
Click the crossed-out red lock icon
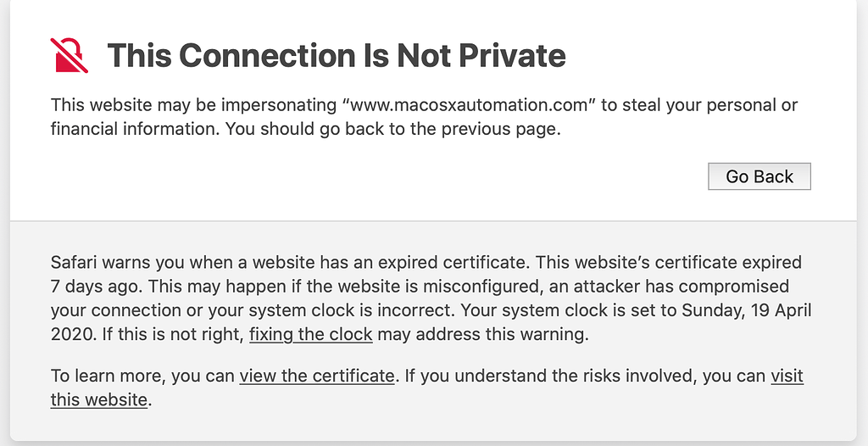coord(70,55)
